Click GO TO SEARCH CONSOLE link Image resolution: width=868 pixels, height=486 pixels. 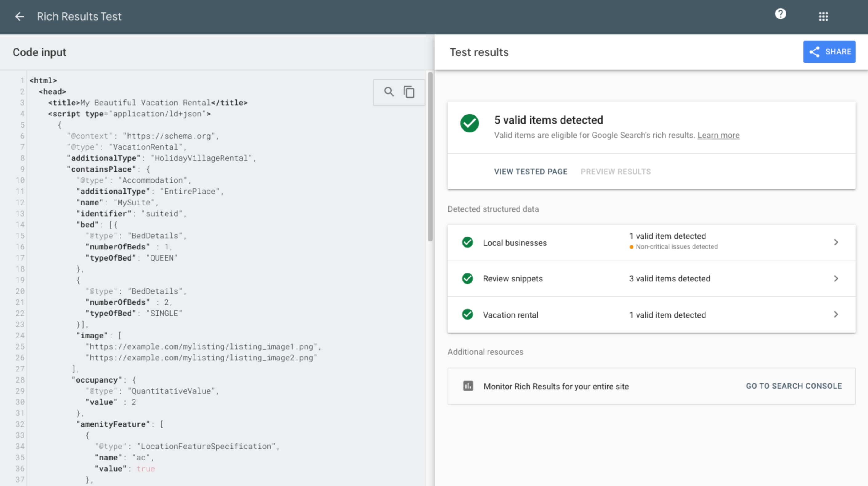click(794, 387)
